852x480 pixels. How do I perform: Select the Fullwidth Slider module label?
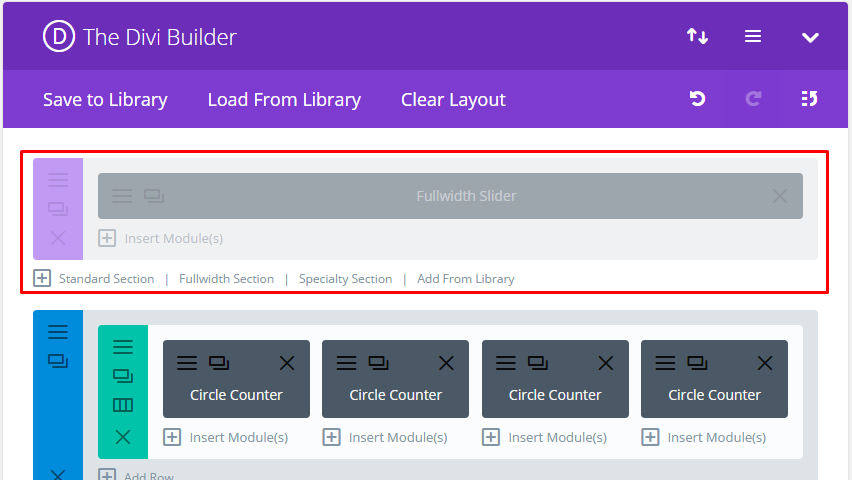(466, 196)
